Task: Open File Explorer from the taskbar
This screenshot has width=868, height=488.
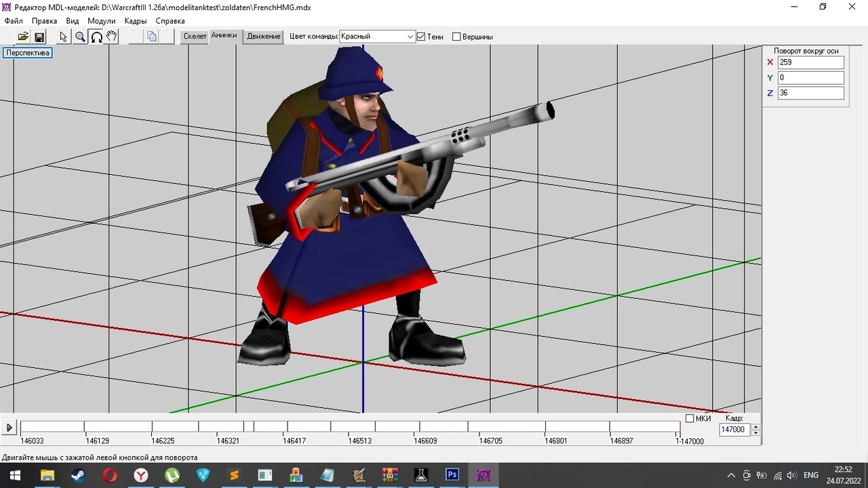Action: point(47,475)
